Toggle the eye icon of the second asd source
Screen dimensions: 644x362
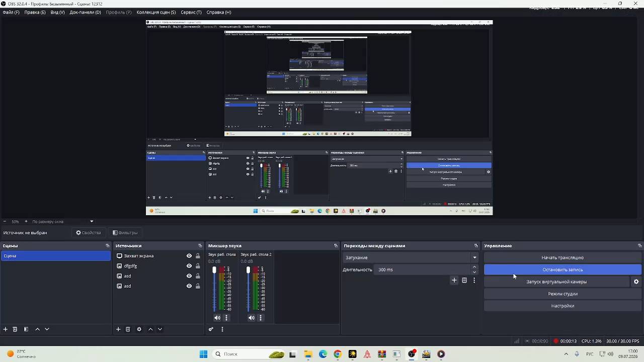(x=189, y=286)
